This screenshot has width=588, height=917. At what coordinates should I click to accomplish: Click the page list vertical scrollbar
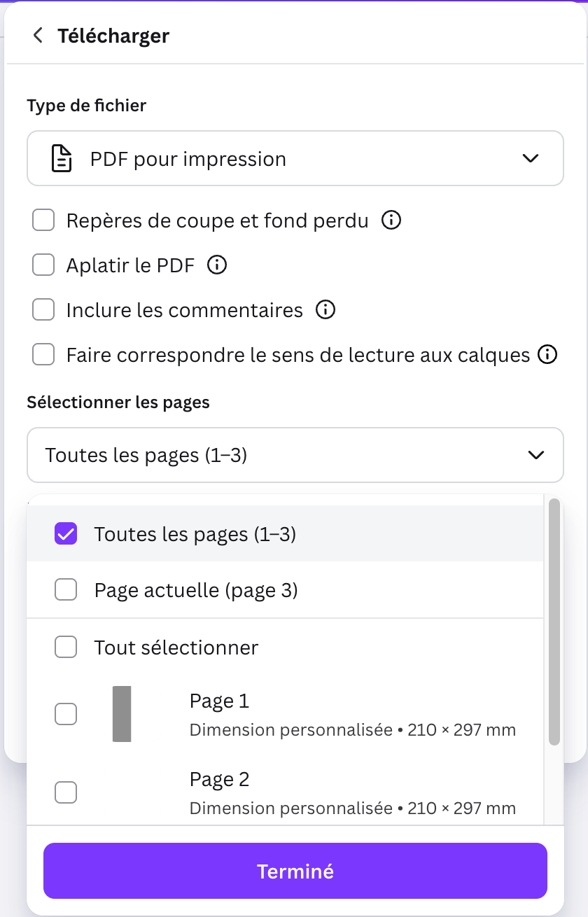554,622
